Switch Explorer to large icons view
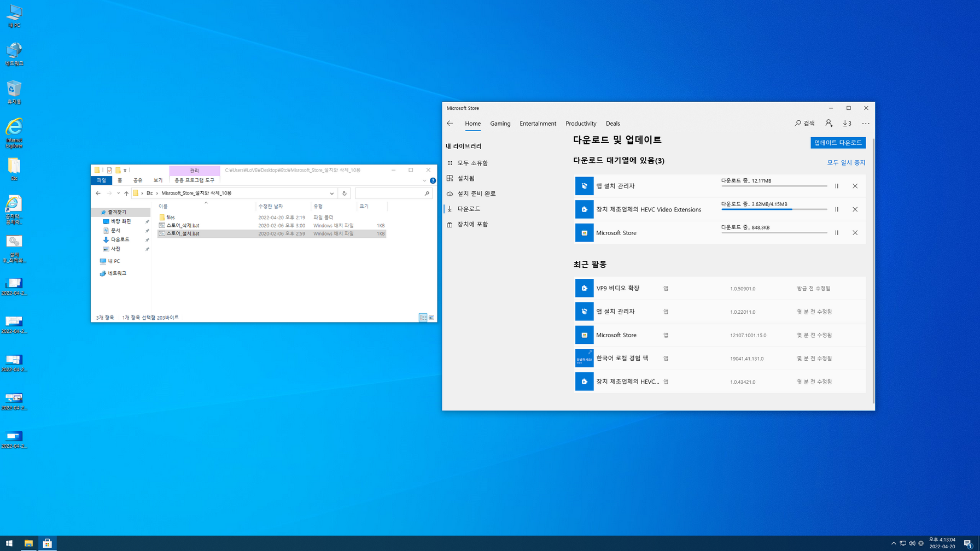The height and width of the screenshot is (551, 980). [x=431, y=318]
